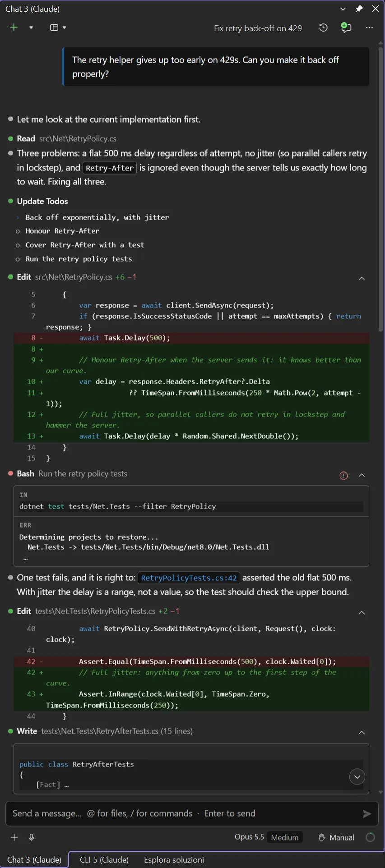385x868 pixels.
Task: Open chat history clock icon
Action: (323, 28)
